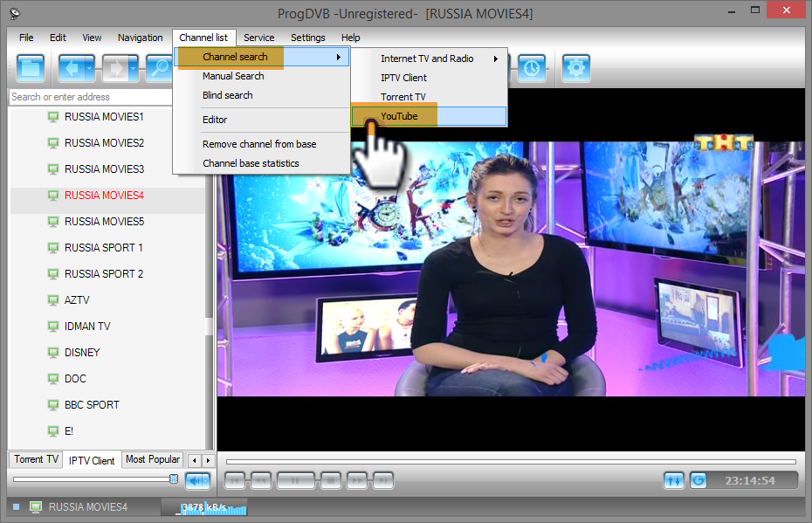This screenshot has height=523, width=812.
Task: Click the forward arrow toolbar button
Action: (x=116, y=68)
